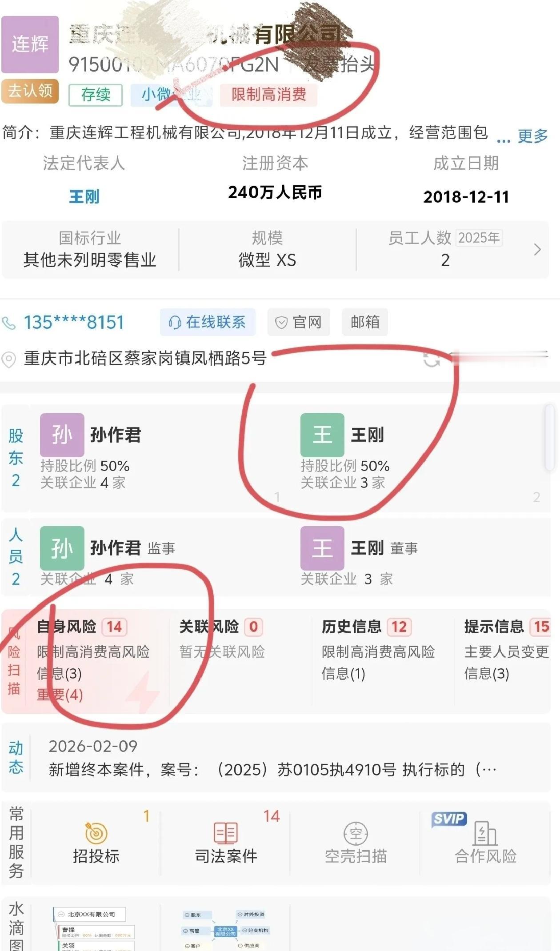Viewport: 560px width, 951px height.
Task: Click the 去认领 claim button
Action: (x=30, y=91)
